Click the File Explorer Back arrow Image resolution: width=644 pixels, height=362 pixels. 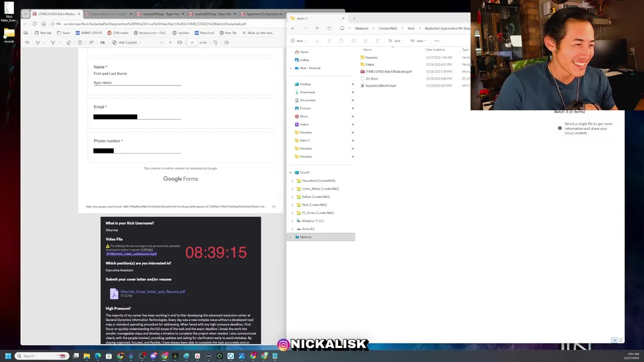tap(293, 28)
